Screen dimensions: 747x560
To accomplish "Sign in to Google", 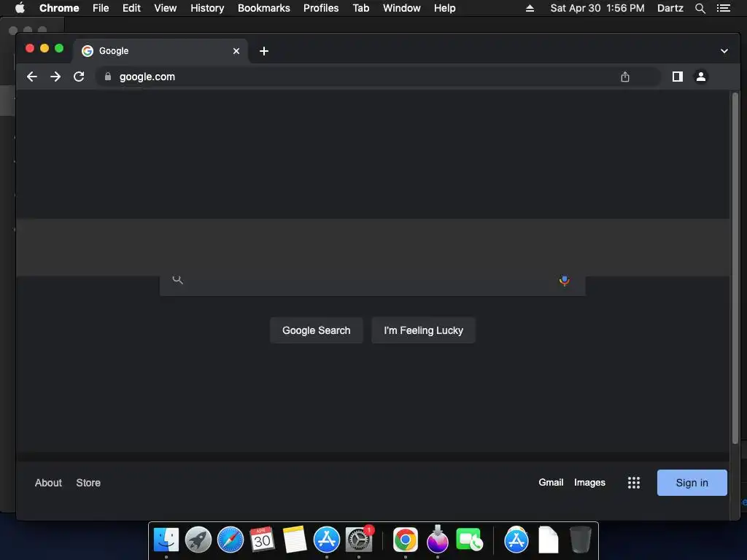I will [692, 483].
